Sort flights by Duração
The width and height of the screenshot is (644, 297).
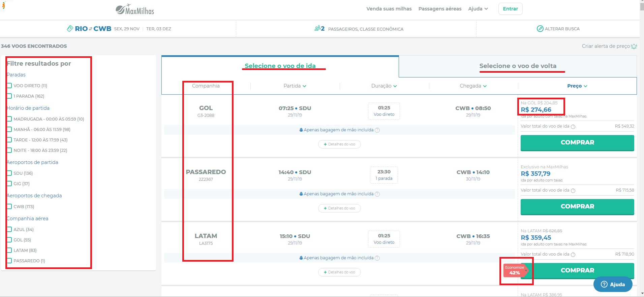[384, 86]
